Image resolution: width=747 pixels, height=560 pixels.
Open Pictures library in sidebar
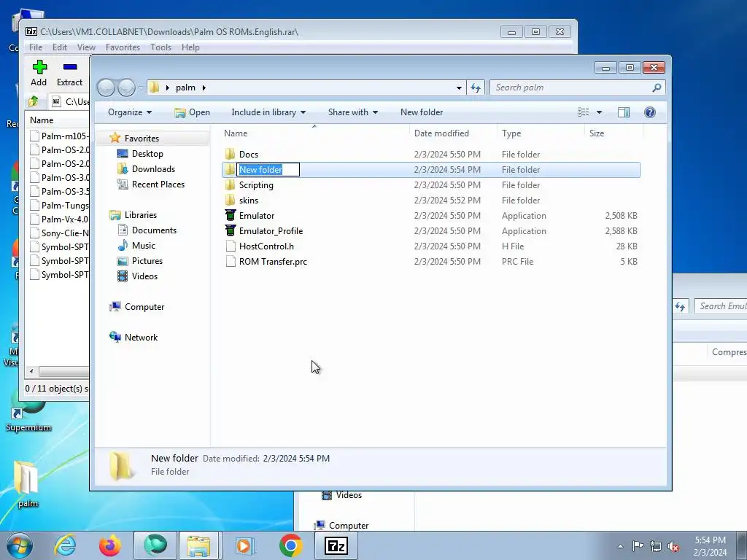[147, 261]
